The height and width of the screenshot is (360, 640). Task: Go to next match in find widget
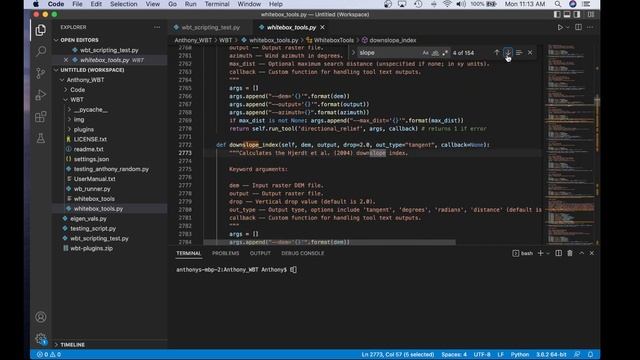coord(507,53)
